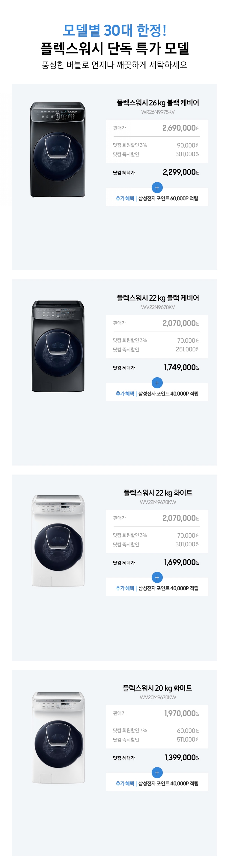
Task: Open the 26 kg black caviar washer image
Action: coord(58,150)
